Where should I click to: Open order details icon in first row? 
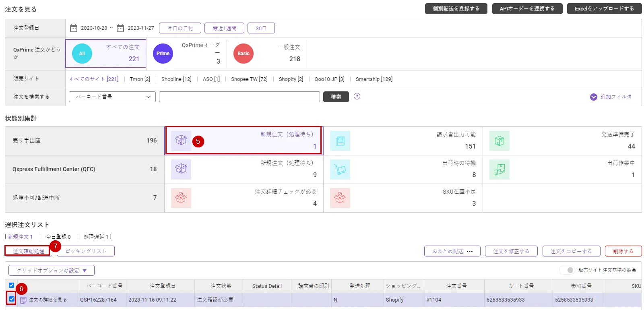23,300
